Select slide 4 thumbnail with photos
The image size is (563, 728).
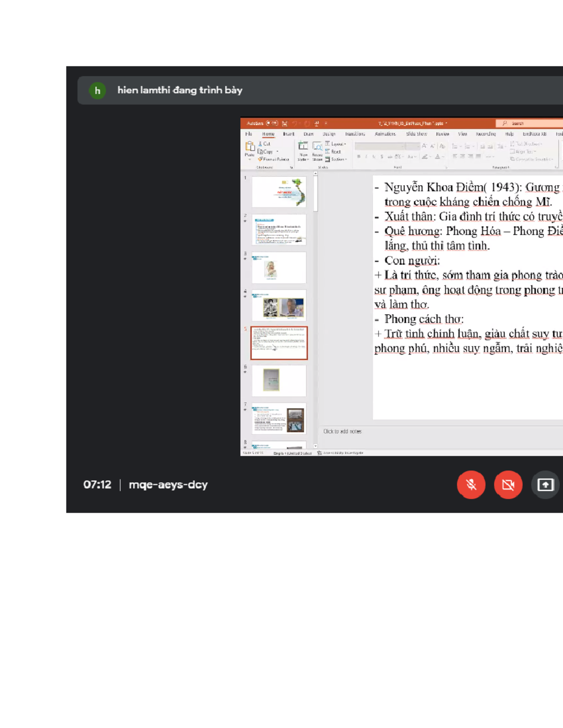coord(279,306)
